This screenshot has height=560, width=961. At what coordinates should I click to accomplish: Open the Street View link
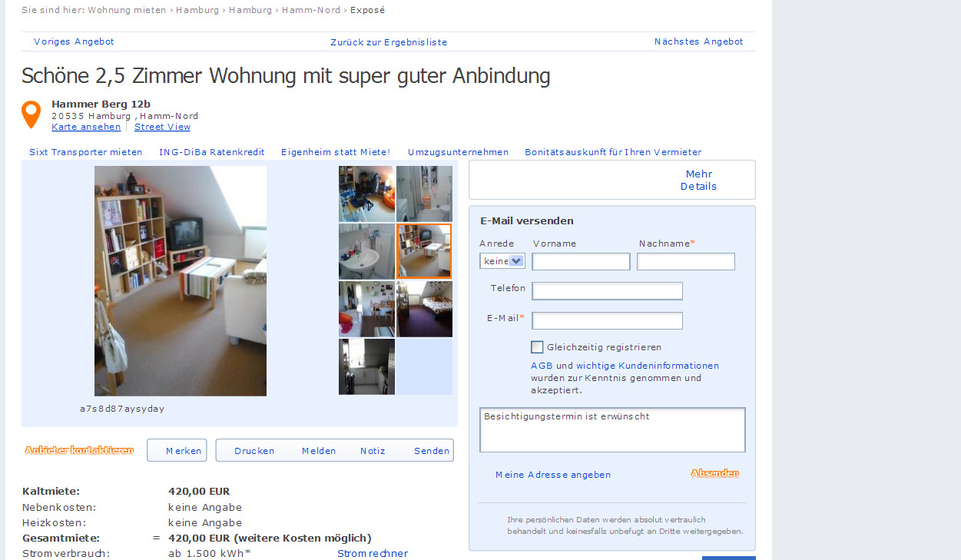pyautogui.click(x=162, y=127)
